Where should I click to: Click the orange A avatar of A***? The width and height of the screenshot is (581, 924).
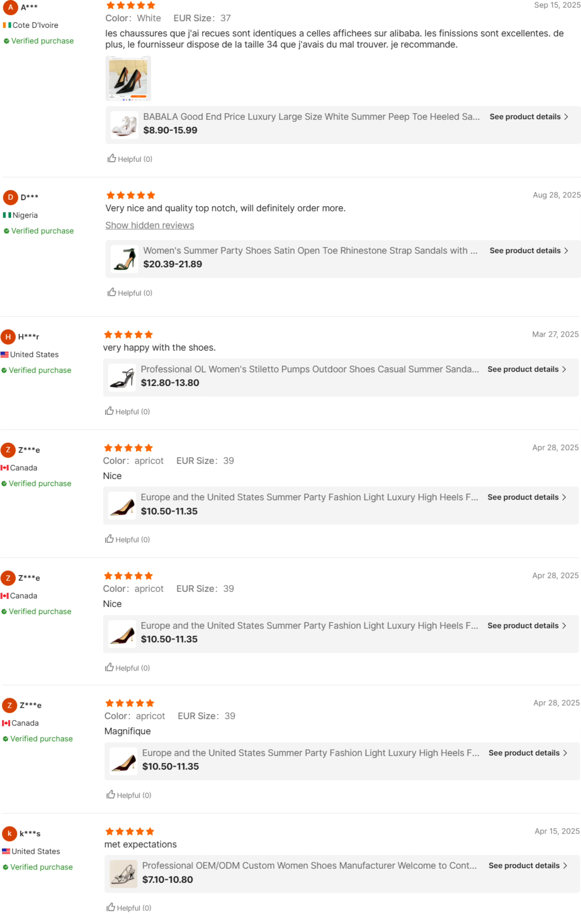click(10, 7)
